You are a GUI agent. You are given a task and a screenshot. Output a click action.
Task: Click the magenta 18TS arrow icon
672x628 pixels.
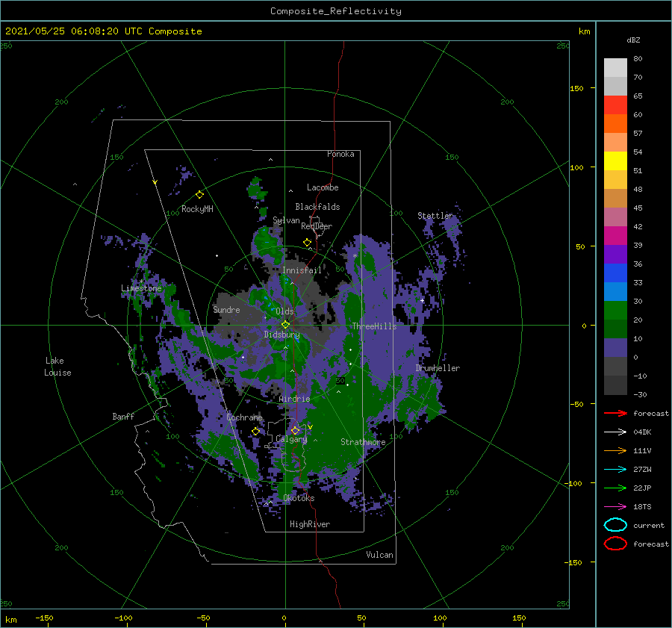coord(615,507)
